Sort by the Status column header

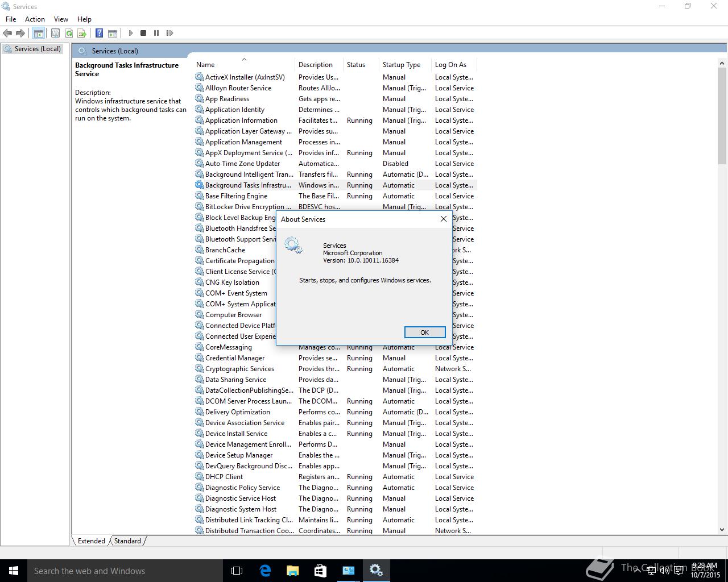coord(361,65)
